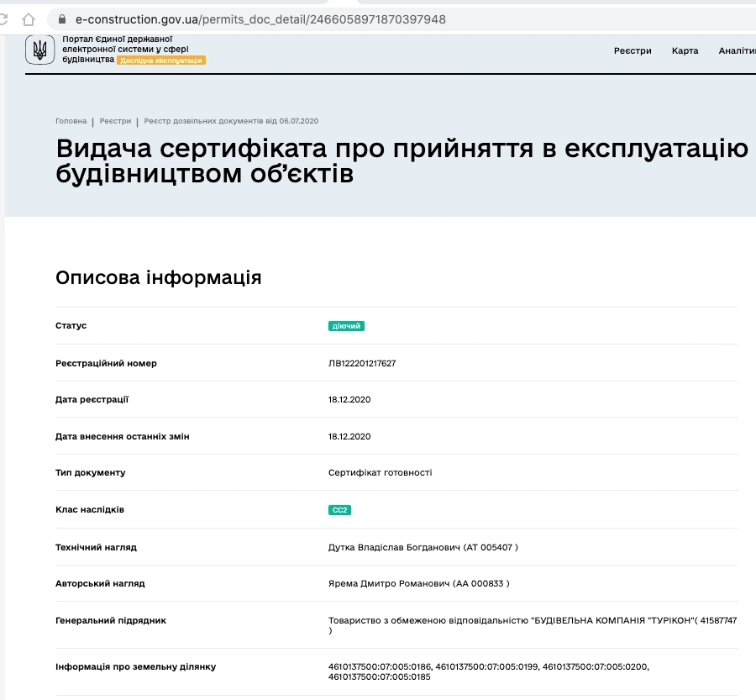Image resolution: width=756 pixels, height=700 pixels.
Task: Click cadastral number 4610137500:07:005:0186
Action: (x=380, y=666)
